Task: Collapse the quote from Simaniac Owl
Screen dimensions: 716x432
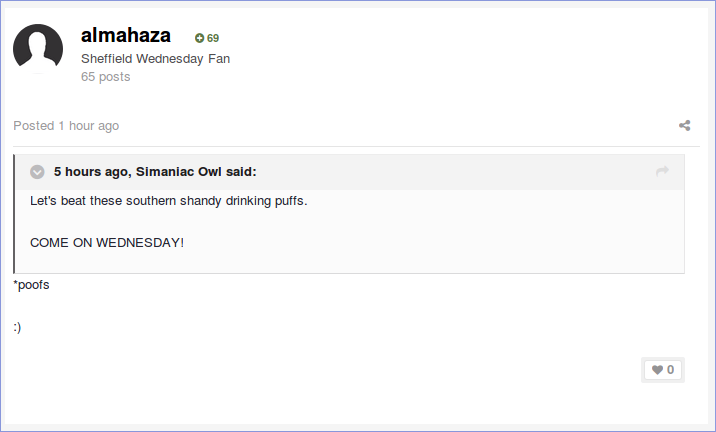Action: click(x=37, y=172)
